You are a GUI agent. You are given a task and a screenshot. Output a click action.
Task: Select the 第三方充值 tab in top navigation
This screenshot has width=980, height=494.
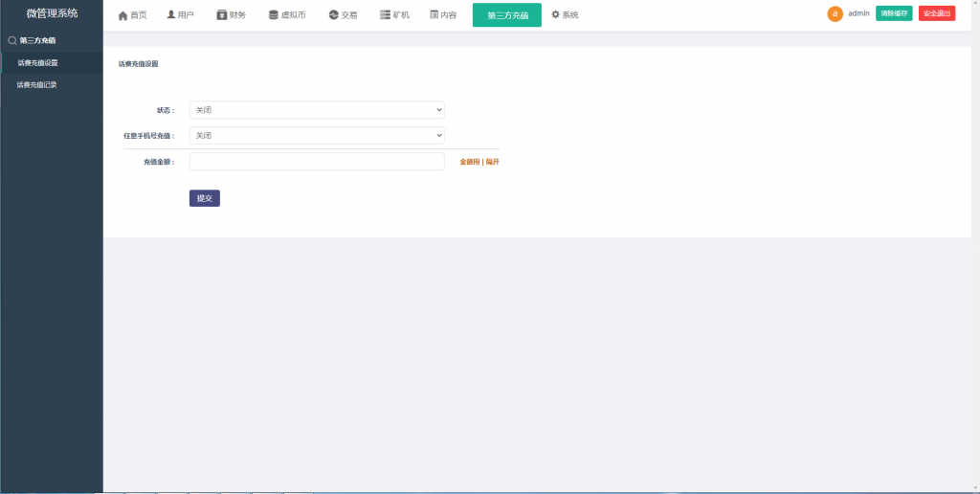click(507, 15)
